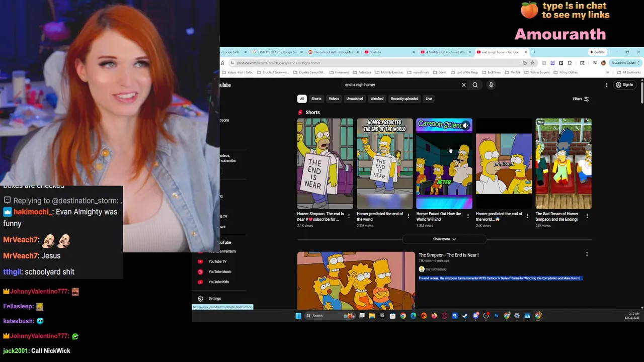Click the Windows taskbar Search box
Screen dimensions: 644x362
[330, 316]
